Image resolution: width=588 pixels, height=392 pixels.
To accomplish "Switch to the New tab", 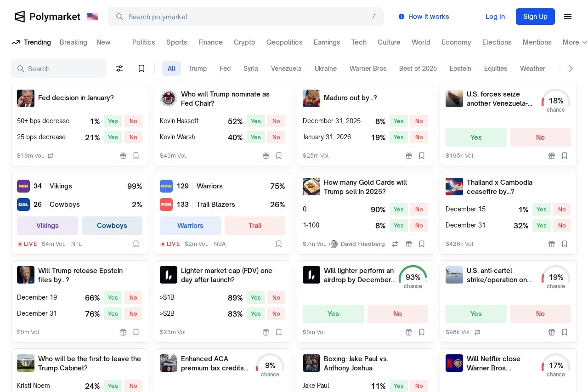I will point(103,42).
